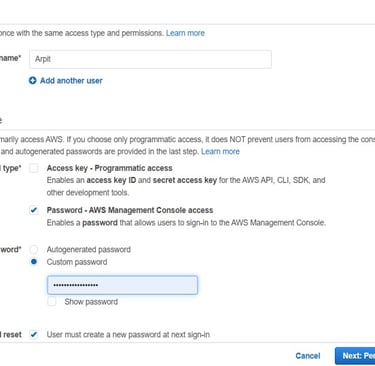This screenshot has height=366, width=375.
Task: Open the Learn more link near access type and permissions
Action: (x=185, y=33)
